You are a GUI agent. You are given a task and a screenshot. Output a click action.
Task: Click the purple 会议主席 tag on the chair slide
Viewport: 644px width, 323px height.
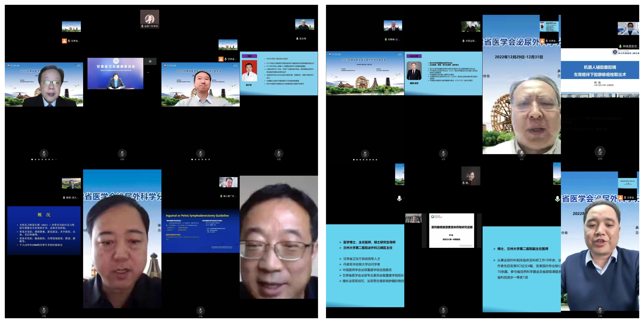pyautogui.click(x=414, y=56)
